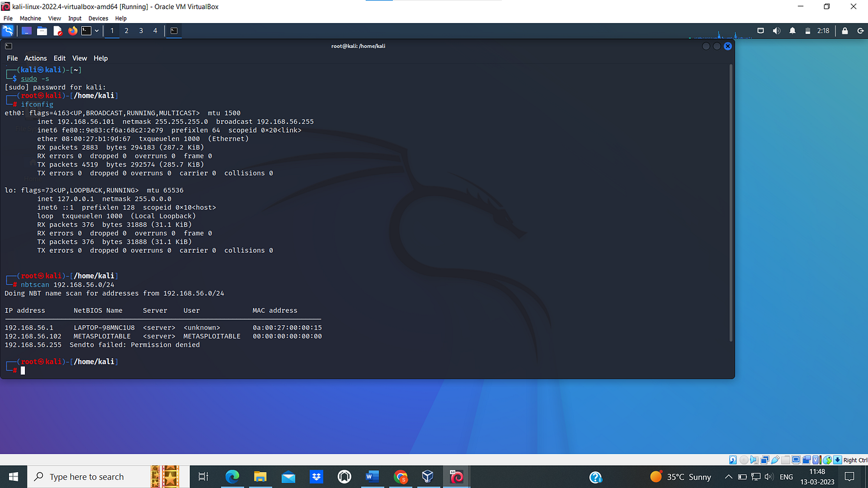
Task: Click the hard disk activity icon in VirtualBox status bar
Action: pos(732,459)
